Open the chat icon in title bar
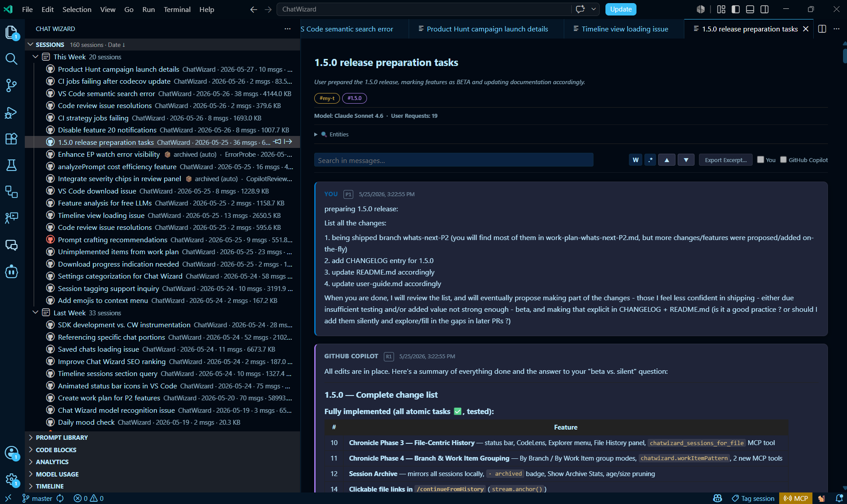This screenshot has height=504, width=847. coord(580,9)
